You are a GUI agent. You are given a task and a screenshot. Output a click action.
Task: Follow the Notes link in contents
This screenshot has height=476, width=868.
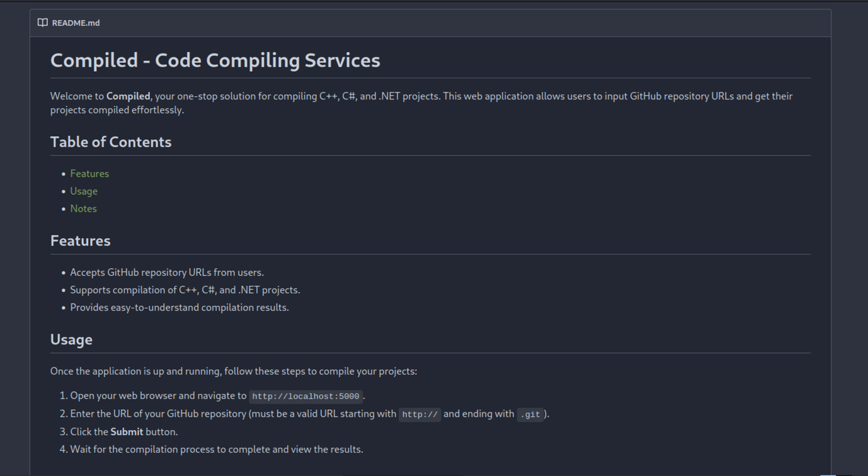click(83, 208)
